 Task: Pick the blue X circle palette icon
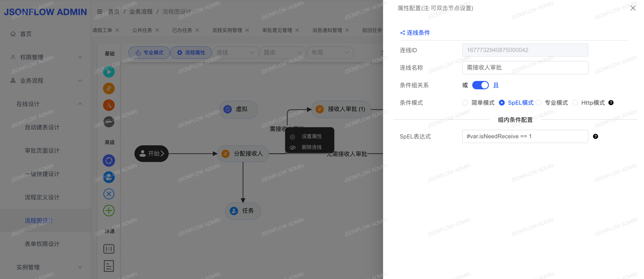click(x=109, y=194)
